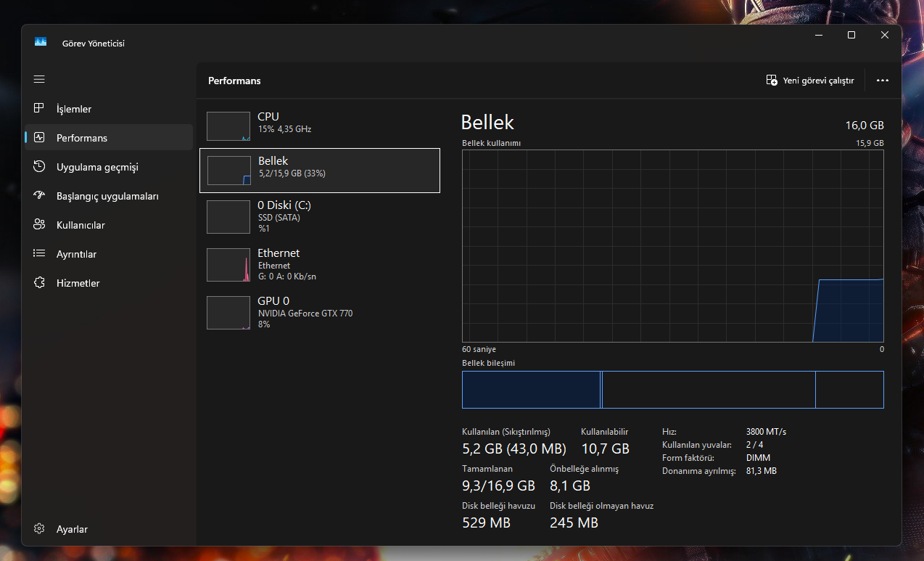Image resolution: width=924 pixels, height=561 pixels.
Task: Click the Performans page title
Action: tap(234, 81)
